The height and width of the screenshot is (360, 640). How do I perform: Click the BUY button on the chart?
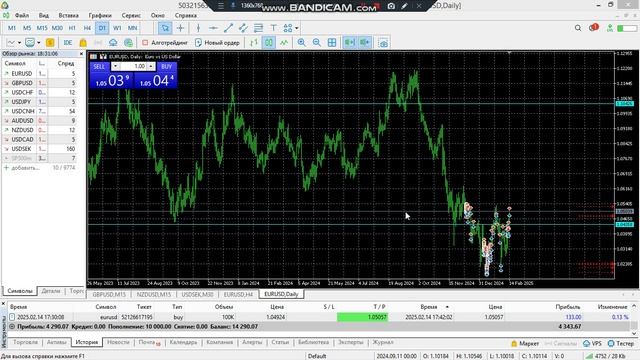click(x=167, y=67)
